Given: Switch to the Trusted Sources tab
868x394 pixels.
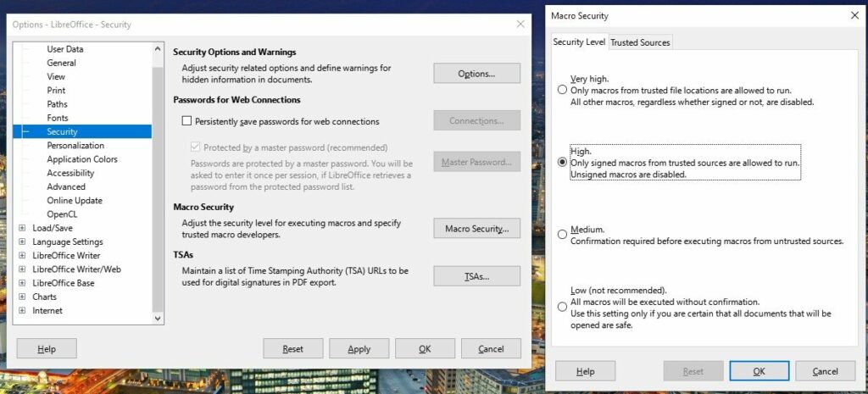Looking at the screenshot, I should 640,42.
